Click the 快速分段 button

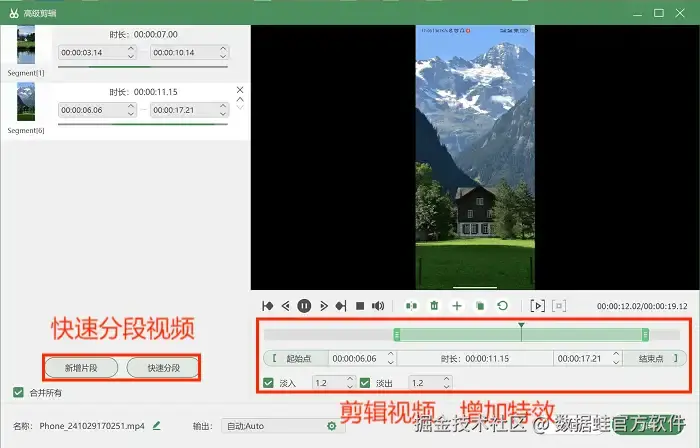(163, 368)
